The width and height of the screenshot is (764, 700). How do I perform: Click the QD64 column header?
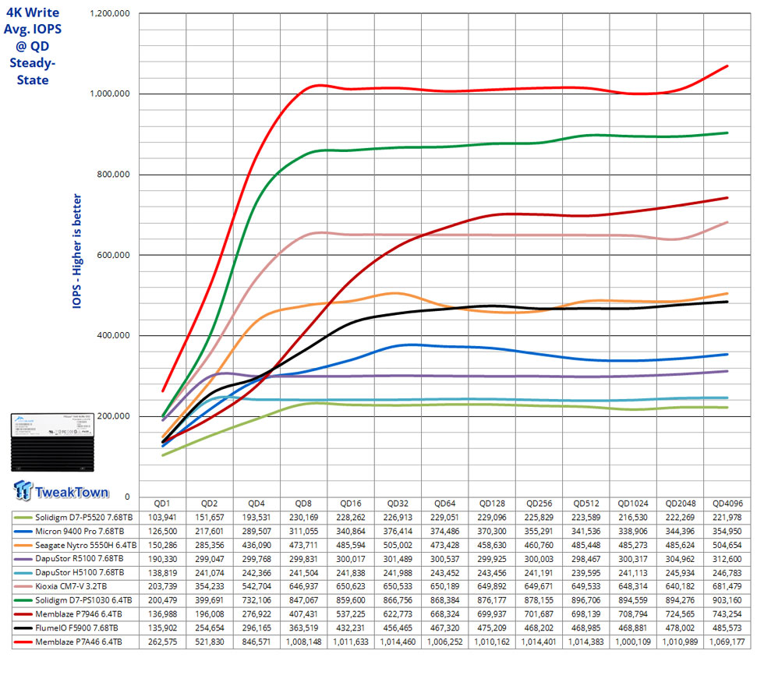pyautogui.click(x=445, y=504)
